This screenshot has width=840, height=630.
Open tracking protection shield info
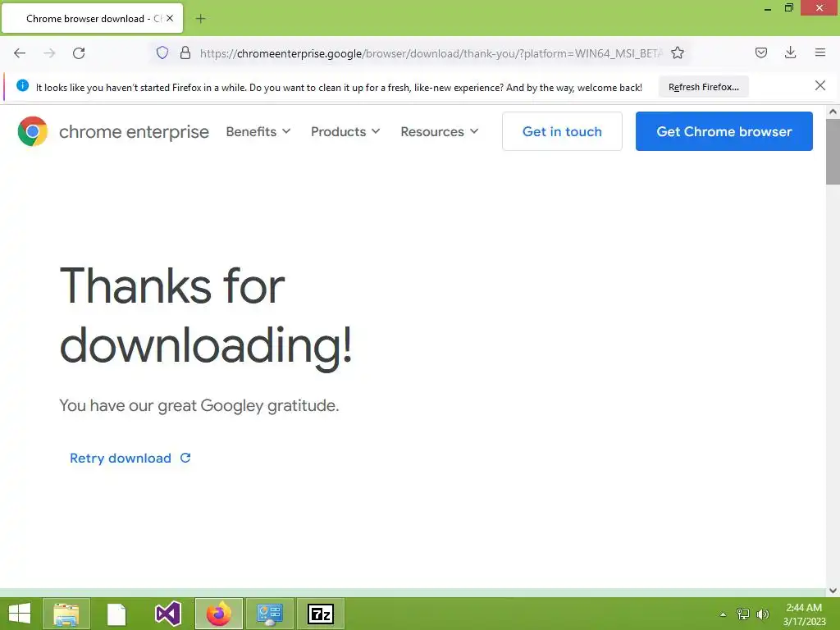tap(162, 53)
